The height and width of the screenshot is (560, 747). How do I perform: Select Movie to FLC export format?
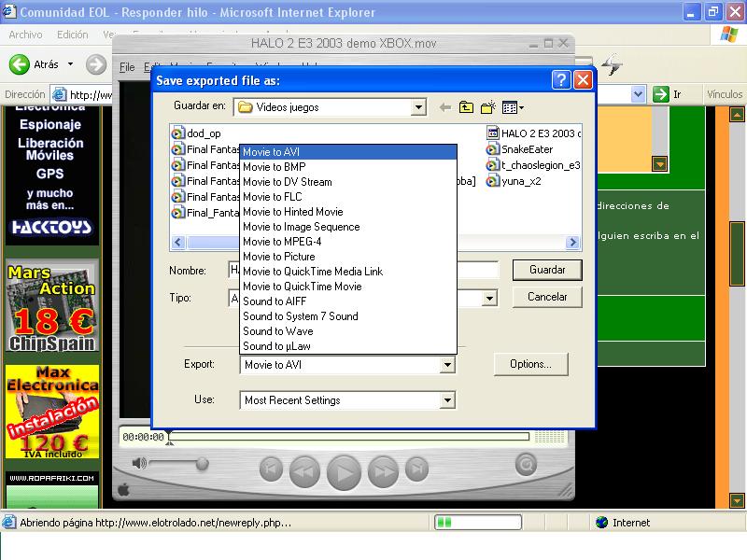347,197
